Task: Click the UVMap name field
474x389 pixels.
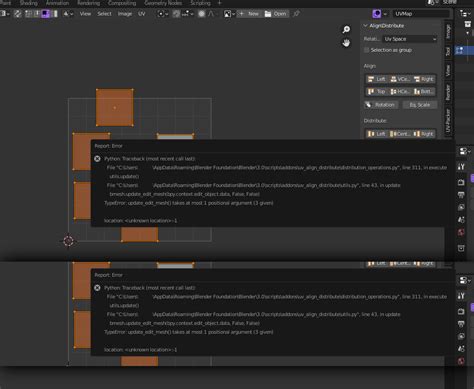Action: [421, 14]
